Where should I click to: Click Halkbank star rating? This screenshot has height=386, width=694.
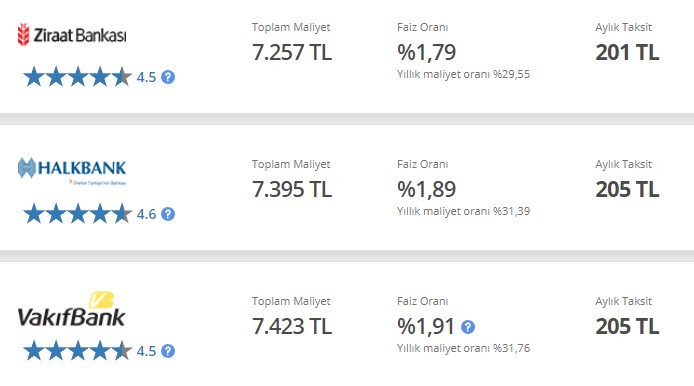77,214
